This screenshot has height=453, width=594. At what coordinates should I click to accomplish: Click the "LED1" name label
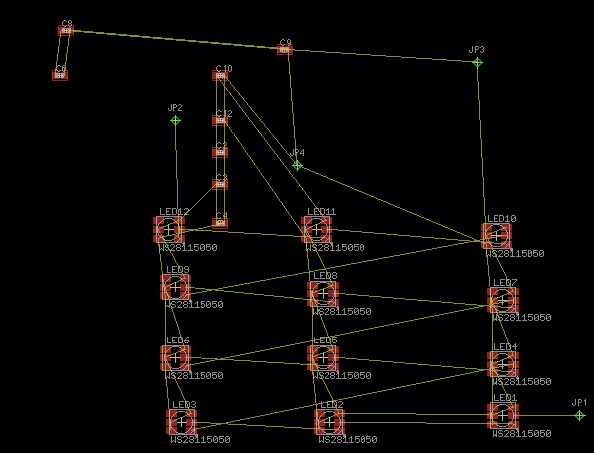coord(505,398)
